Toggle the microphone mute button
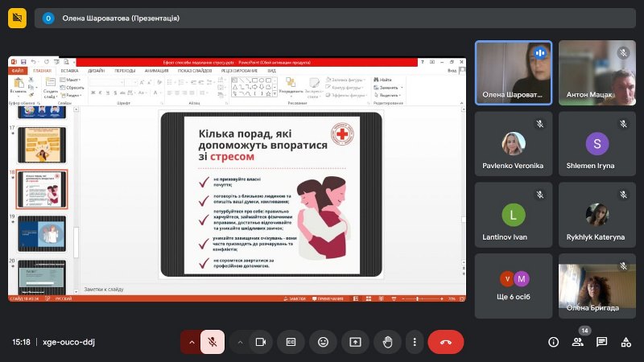 213,342
